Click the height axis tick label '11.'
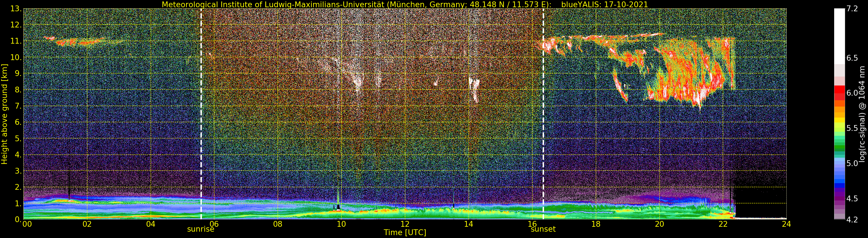Image resolution: width=868 pixels, height=238 pixels. (x=16, y=41)
